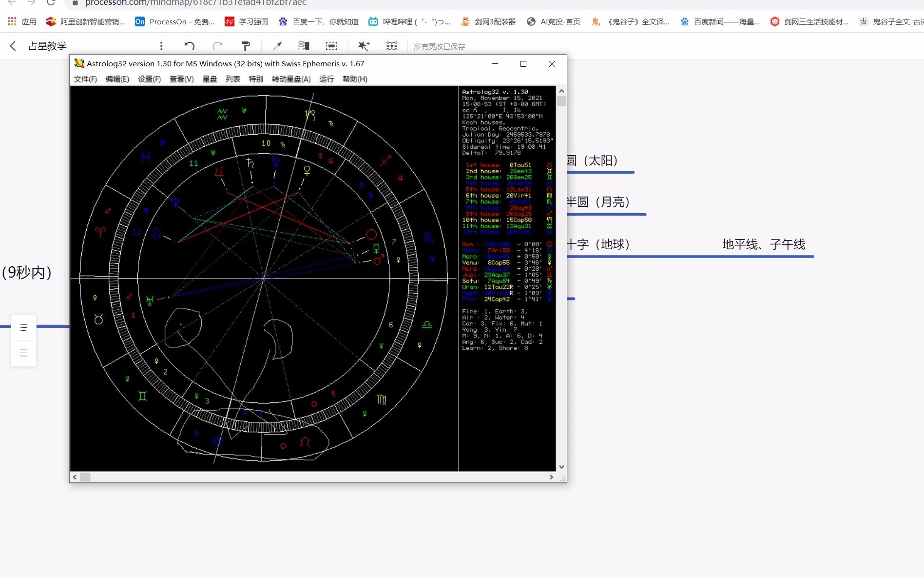The width and height of the screenshot is (924, 578).
Task: Click the browser reload icon
Action: [51, 3]
